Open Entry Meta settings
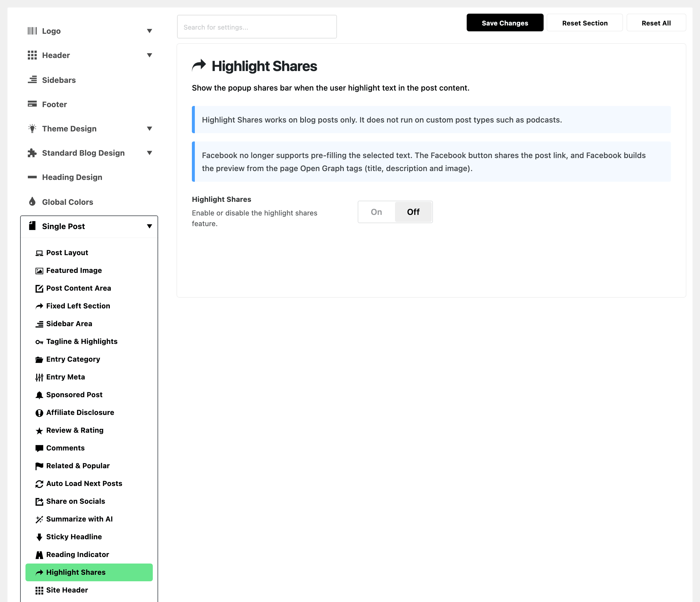700x602 pixels. coord(89,377)
